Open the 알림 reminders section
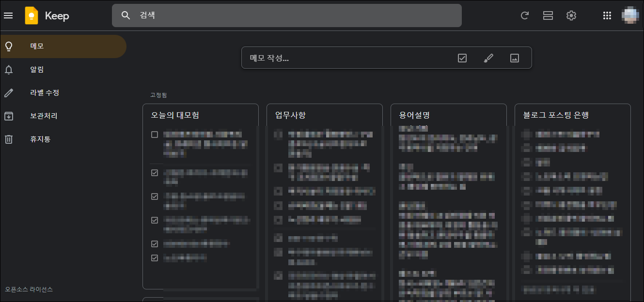Image resolution: width=644 pixels, height=302 pixels. (x=63, y=70)
